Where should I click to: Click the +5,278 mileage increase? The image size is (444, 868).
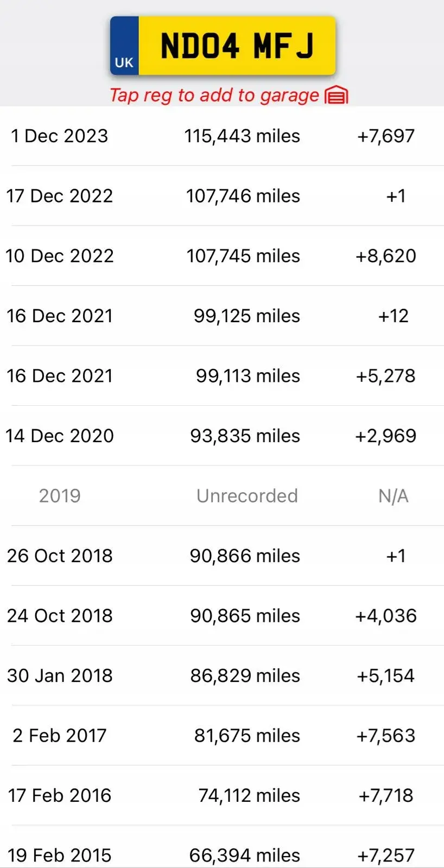(x=385, y=376)
